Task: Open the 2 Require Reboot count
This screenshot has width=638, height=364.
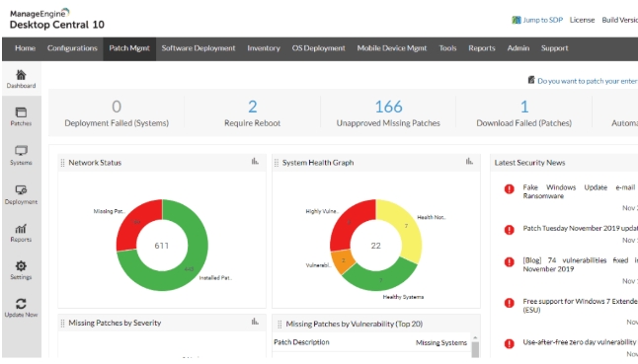Action: (252, 107)
